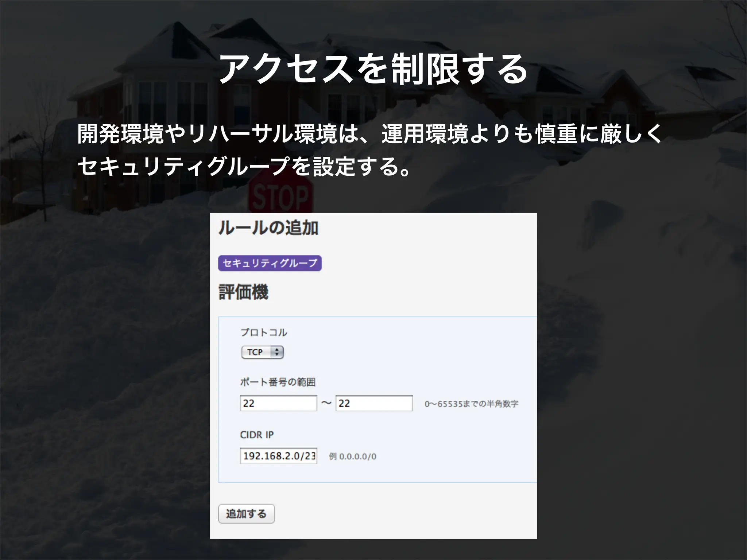Click the CIDR IP field label
Image resolution: width=747 pixels, height=560 pixels.
pyautogui.click(x=257, y=435)
